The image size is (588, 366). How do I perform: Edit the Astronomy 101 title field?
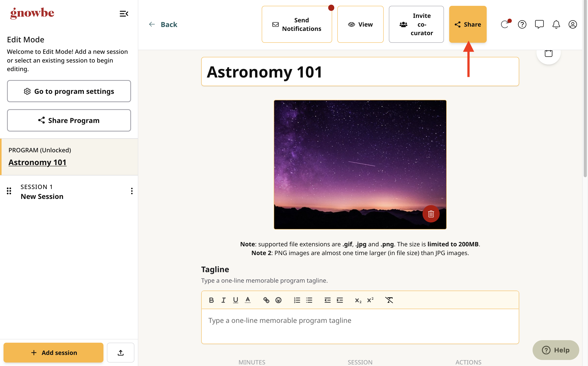tap(360, 72)
